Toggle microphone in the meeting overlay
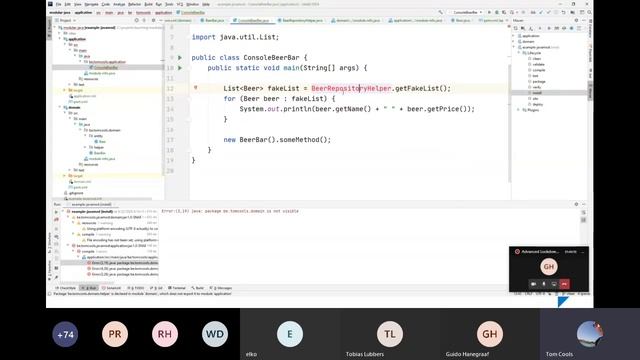 (544, 284)
